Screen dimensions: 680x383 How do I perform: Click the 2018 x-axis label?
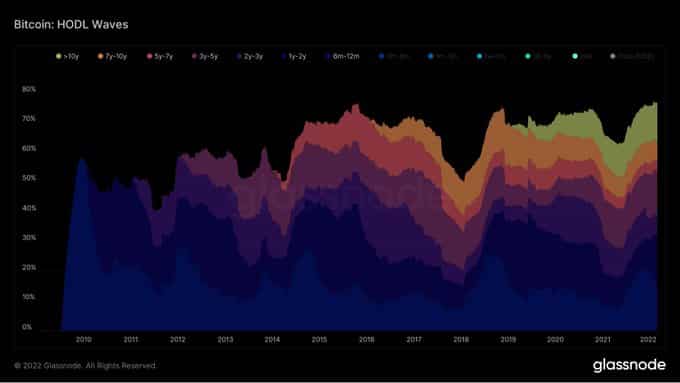pyautogui.click(x=461, y=340)
